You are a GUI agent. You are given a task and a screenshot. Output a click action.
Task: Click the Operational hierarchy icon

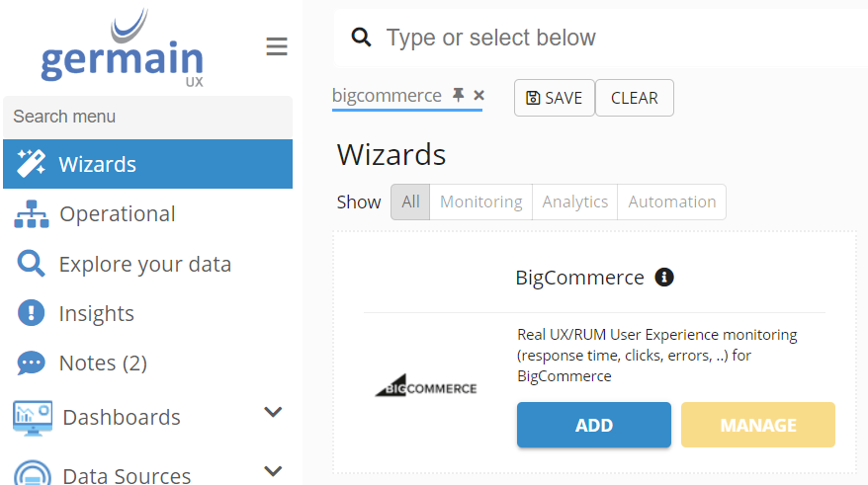[x=32, y=214]
